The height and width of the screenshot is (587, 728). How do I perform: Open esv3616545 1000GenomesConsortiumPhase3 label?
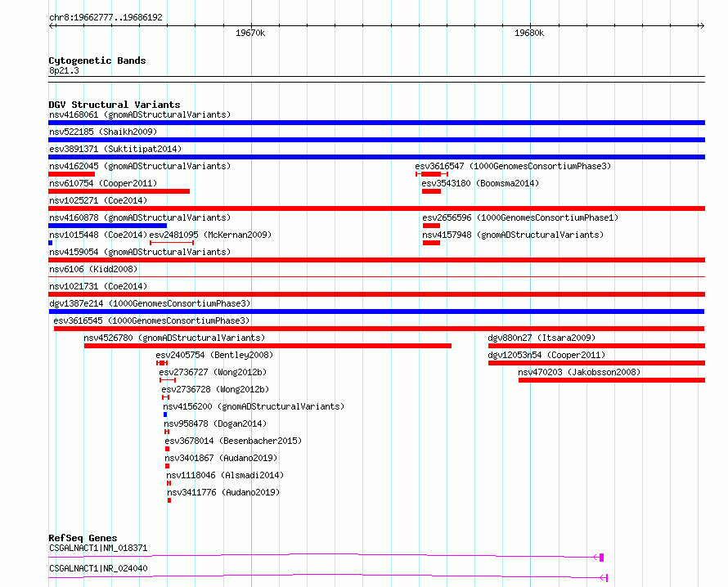point(151,320)
